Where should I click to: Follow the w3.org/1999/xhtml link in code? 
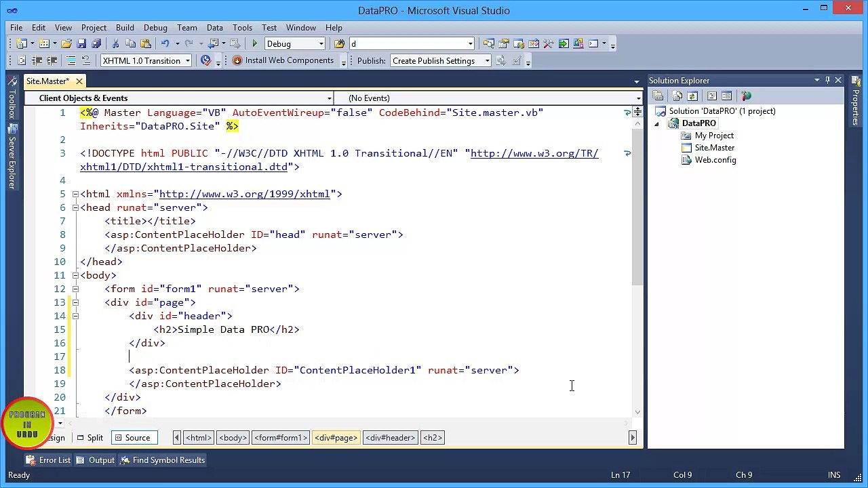pos(244,194)
